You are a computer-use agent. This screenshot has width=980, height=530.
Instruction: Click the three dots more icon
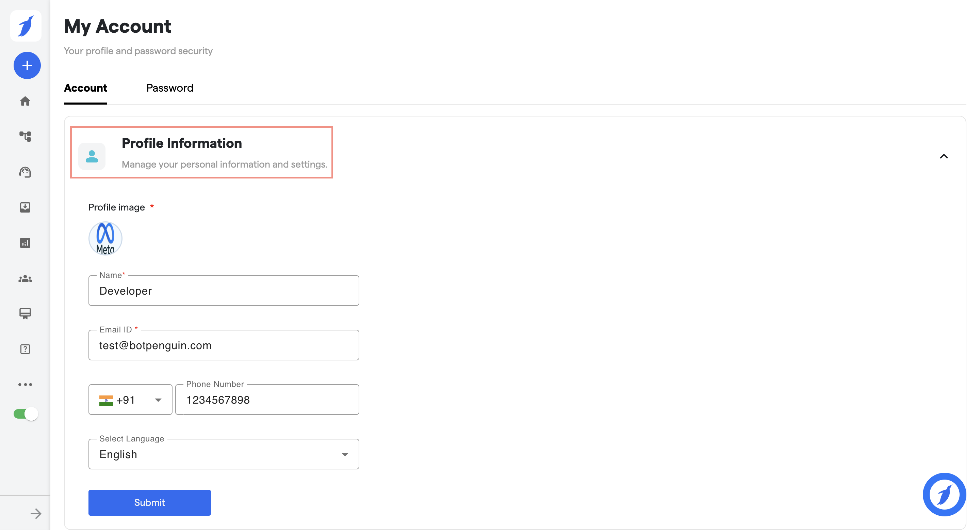(25, 385)
